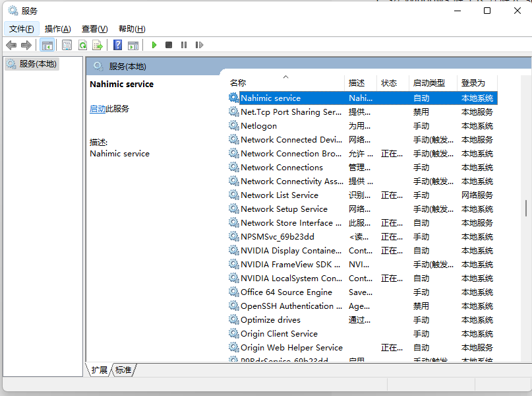
Task: Click gear icon of Origin Client Service
Action: click(x=234, y=333)
